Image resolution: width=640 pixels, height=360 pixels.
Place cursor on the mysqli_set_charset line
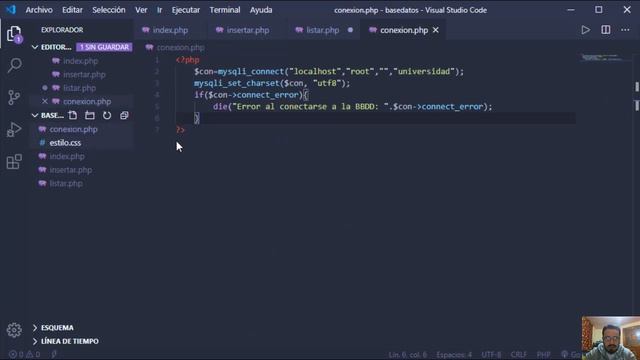click(272, 83)
